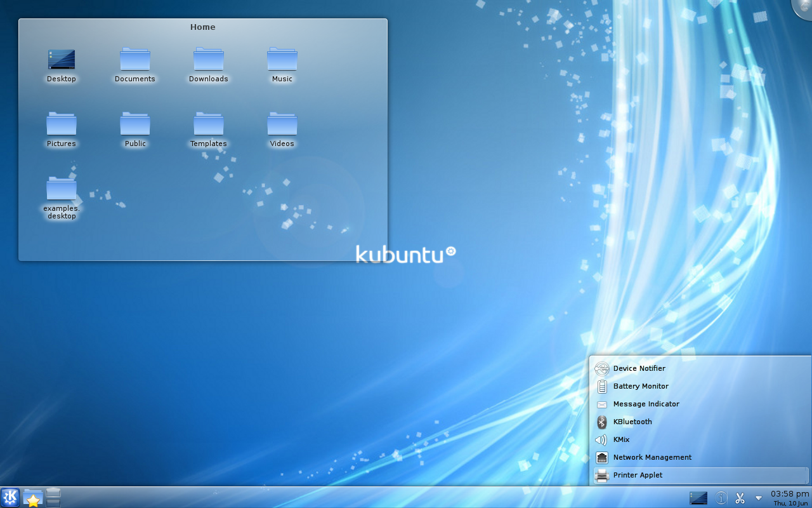Switch to the upper desktop in the pager
This screenshot has height=508, width=812.
tap(53, 493)
